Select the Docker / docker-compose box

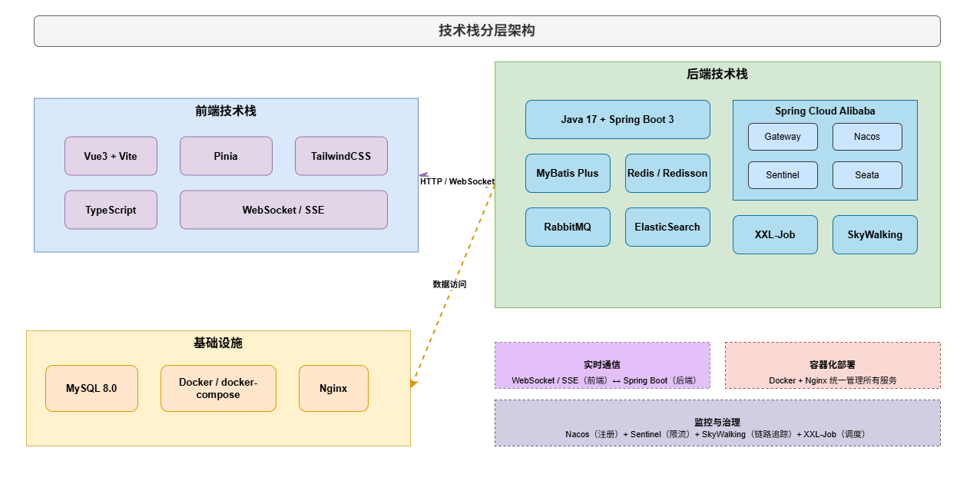[218, 388]
